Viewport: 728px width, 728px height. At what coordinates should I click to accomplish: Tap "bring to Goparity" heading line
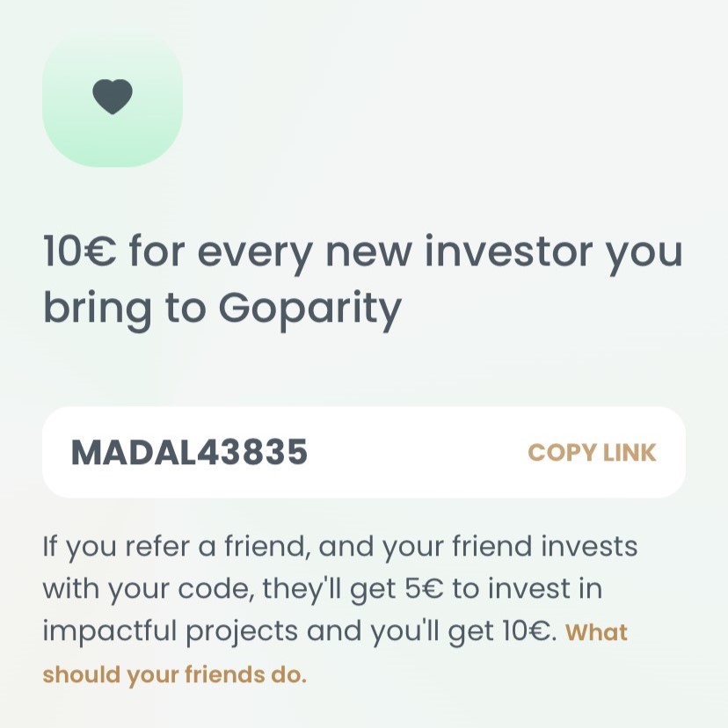pyautogui.click(x=222, y=308)
